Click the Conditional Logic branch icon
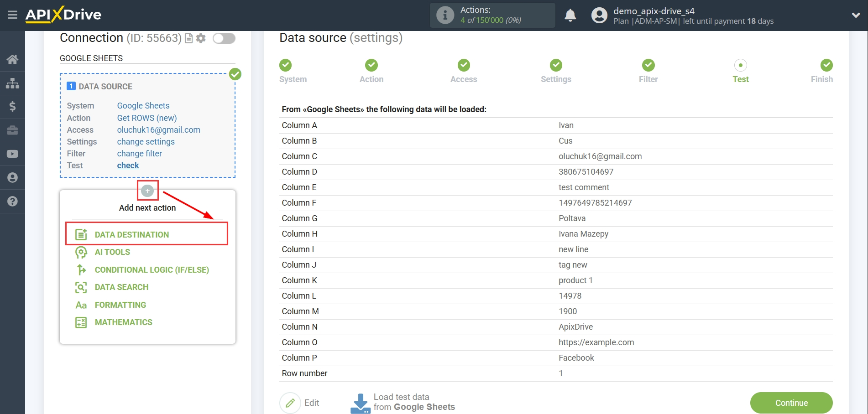 point(81,270)
